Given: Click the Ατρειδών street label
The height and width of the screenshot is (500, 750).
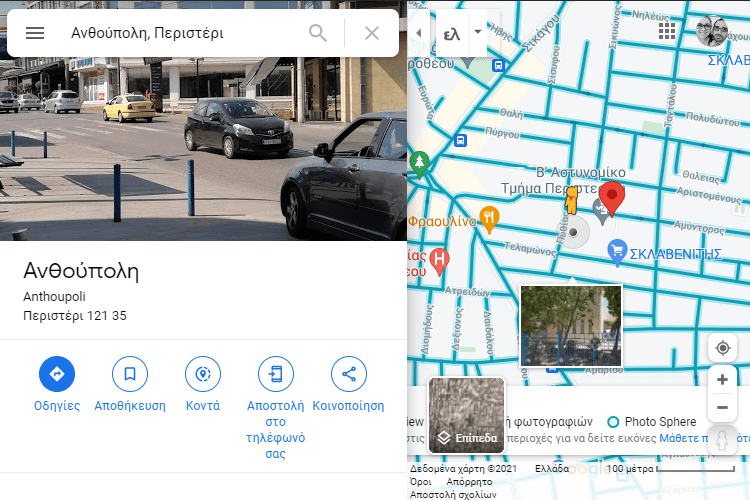Looking at the screenshot, I should point(468,291).
